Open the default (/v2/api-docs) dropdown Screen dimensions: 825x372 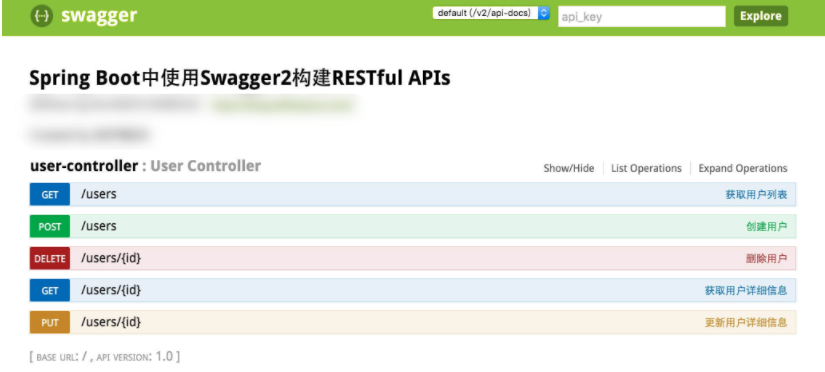point(491,13)
